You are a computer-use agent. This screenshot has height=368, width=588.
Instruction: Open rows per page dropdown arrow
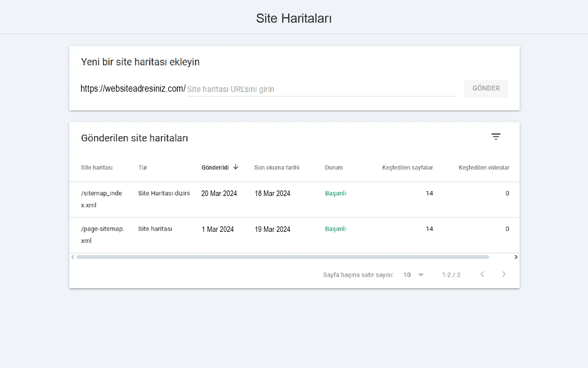421,275
